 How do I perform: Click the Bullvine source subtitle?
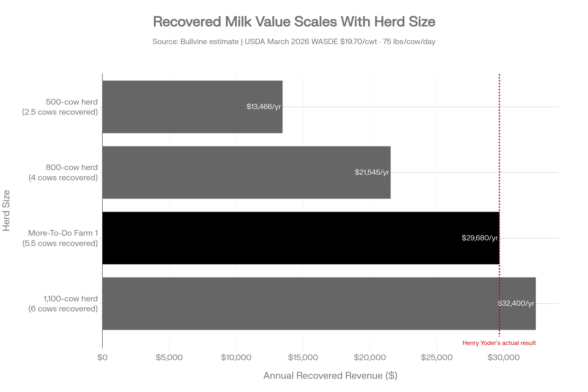tap(294, 41)
